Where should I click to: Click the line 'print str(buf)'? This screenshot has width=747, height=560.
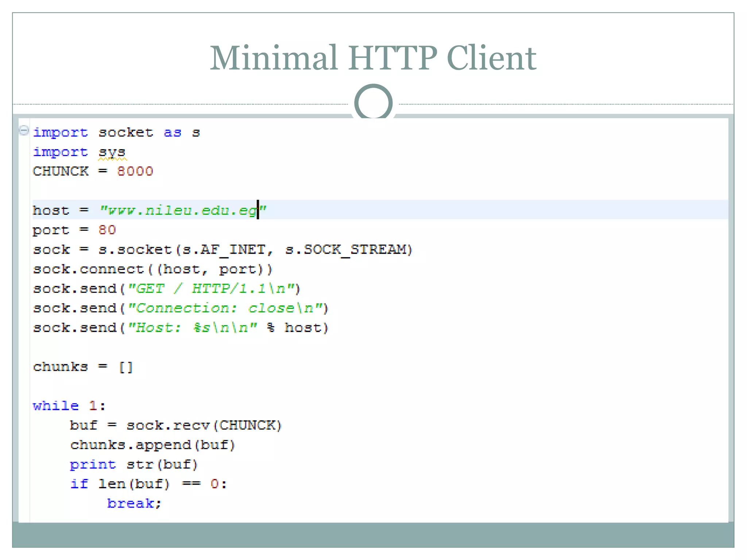(x=134, y=464)
